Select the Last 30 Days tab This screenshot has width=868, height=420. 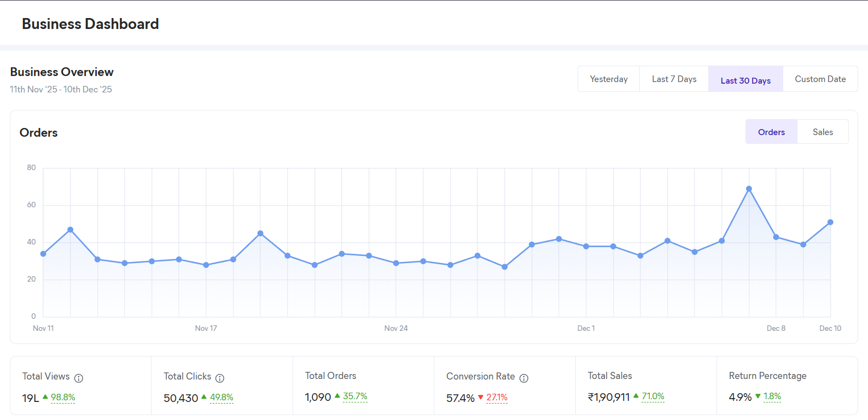pyautogui.click(x=745, y=80)
